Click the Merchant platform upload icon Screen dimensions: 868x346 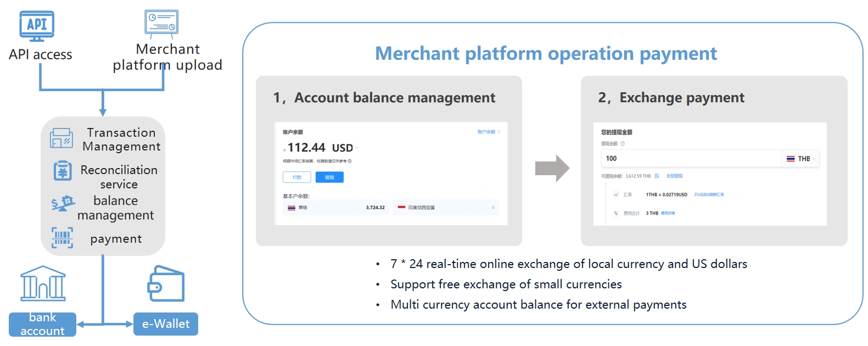click(161, 24)
